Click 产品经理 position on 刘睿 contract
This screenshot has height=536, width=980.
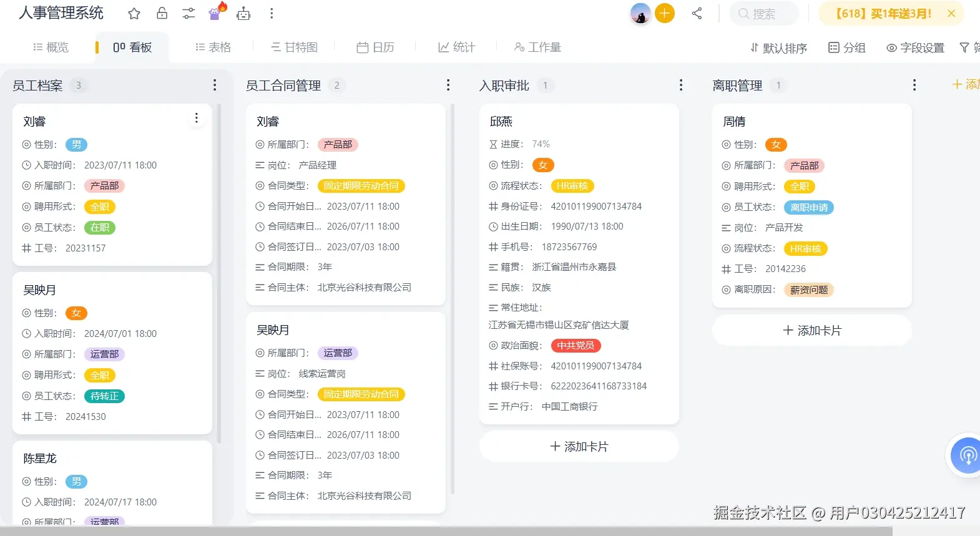(318, 165)
